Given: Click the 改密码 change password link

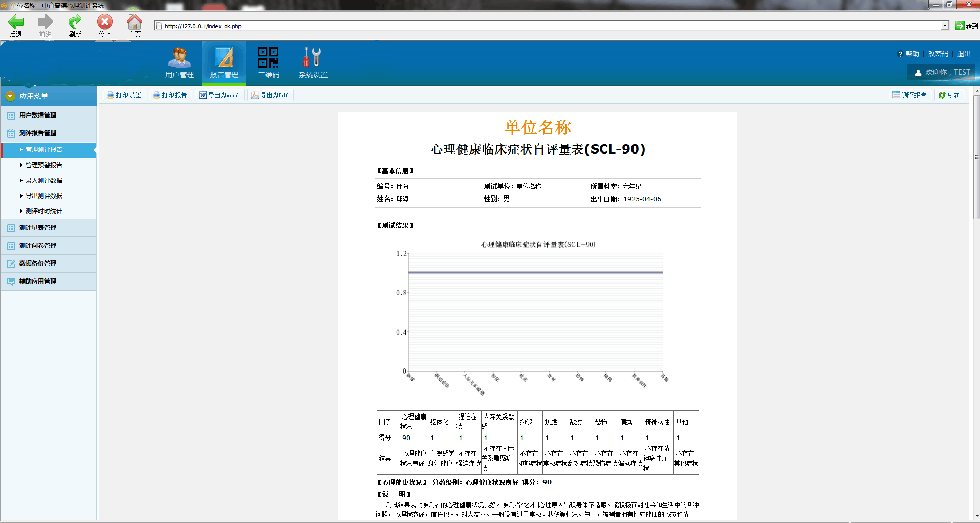Looking at the screenshot, I should pyautogui.click(x=938, y=54).
